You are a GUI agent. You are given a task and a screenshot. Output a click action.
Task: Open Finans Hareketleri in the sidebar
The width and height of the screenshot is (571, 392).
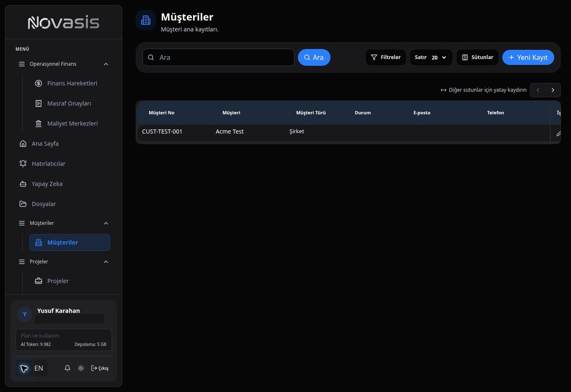point(70,83)
